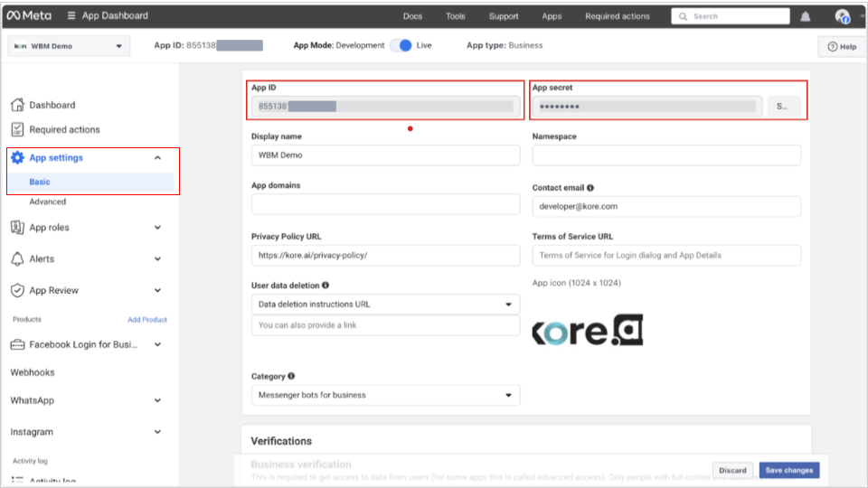Click the Discard button

(732, 470)
